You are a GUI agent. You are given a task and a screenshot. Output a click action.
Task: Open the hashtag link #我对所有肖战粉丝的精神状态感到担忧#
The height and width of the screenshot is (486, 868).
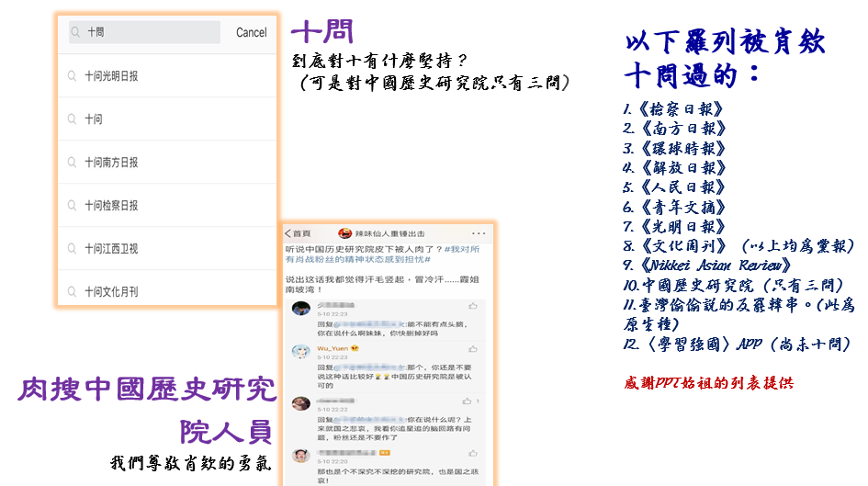(382, 254)
